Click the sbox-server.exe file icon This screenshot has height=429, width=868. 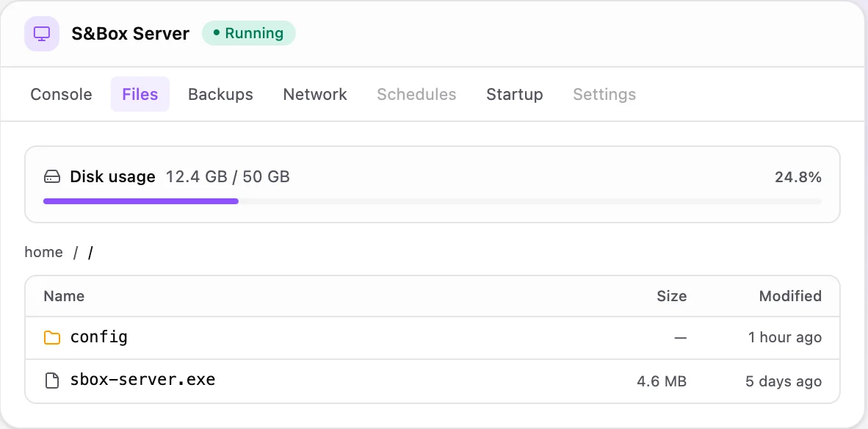52,381
